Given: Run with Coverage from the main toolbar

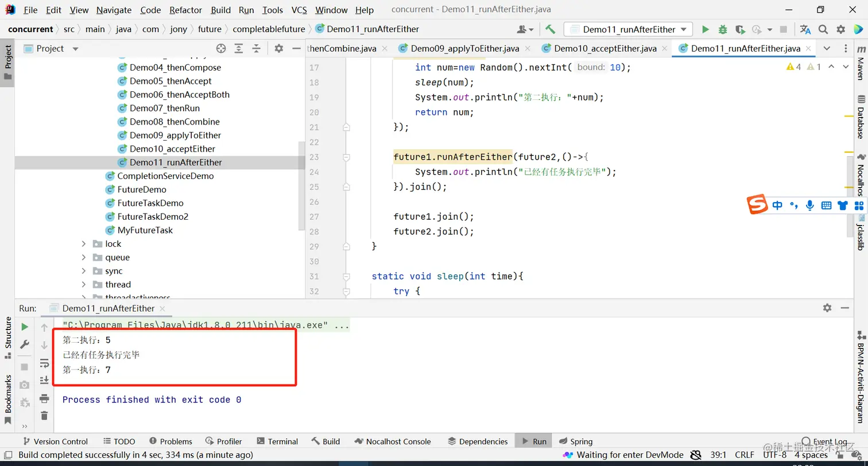Looking at the screenshot, I should click(x=740, y=29).
